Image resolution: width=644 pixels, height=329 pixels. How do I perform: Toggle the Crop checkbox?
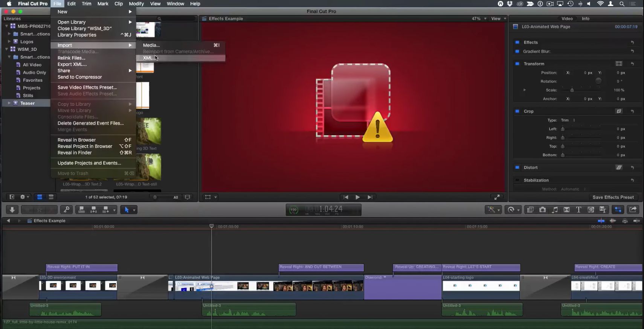point(517,111)
